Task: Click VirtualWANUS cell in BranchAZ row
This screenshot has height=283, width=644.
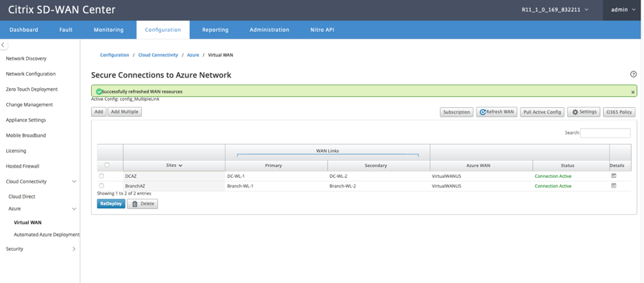Action: (446, 186)
